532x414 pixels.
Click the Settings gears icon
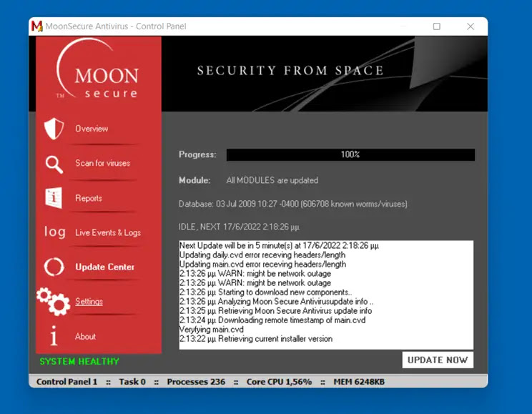[54, 301]
